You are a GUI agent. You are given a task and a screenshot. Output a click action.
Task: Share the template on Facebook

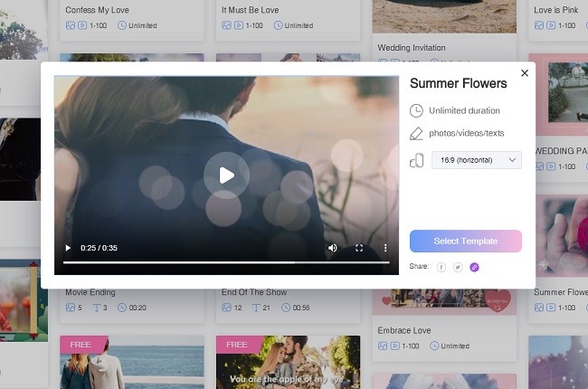pos(441,267)
